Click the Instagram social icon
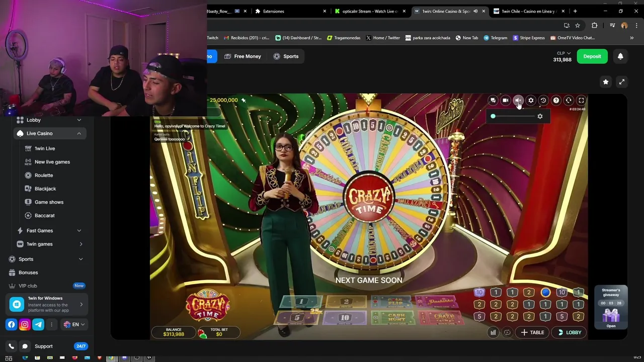This screenshot has height=362, width=644. pos(25,325)
